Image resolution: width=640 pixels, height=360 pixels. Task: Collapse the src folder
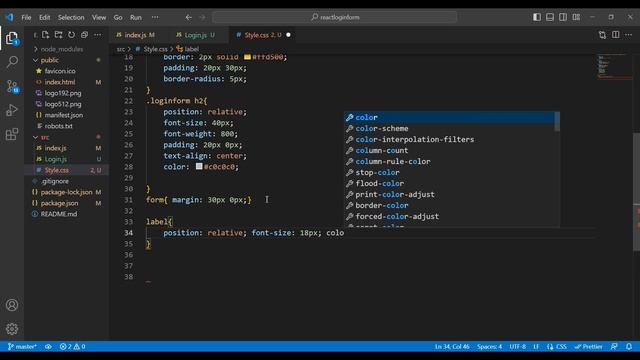[x=45, y=137]
